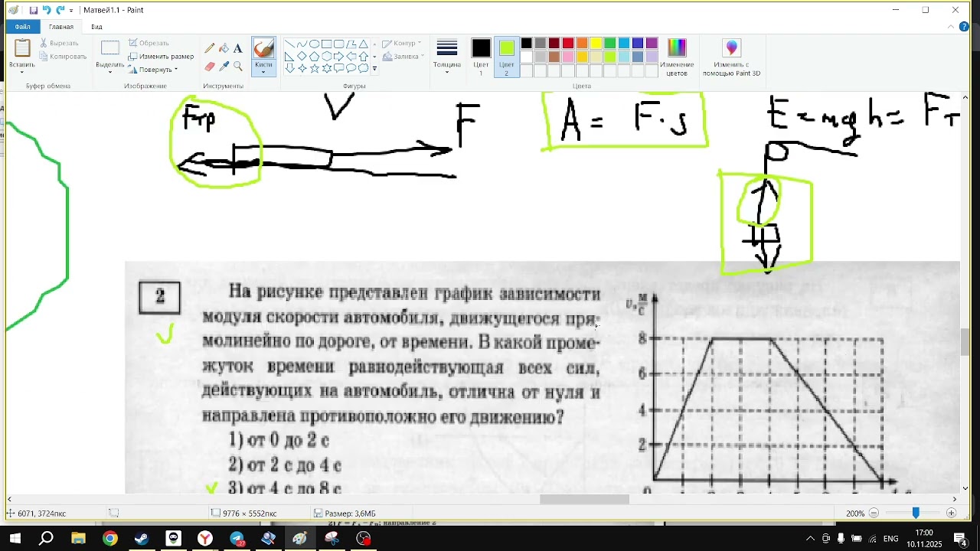Viewport: 980px width, 551px height.
Task: Choose the Diamond shape
Action: [302, 57]
